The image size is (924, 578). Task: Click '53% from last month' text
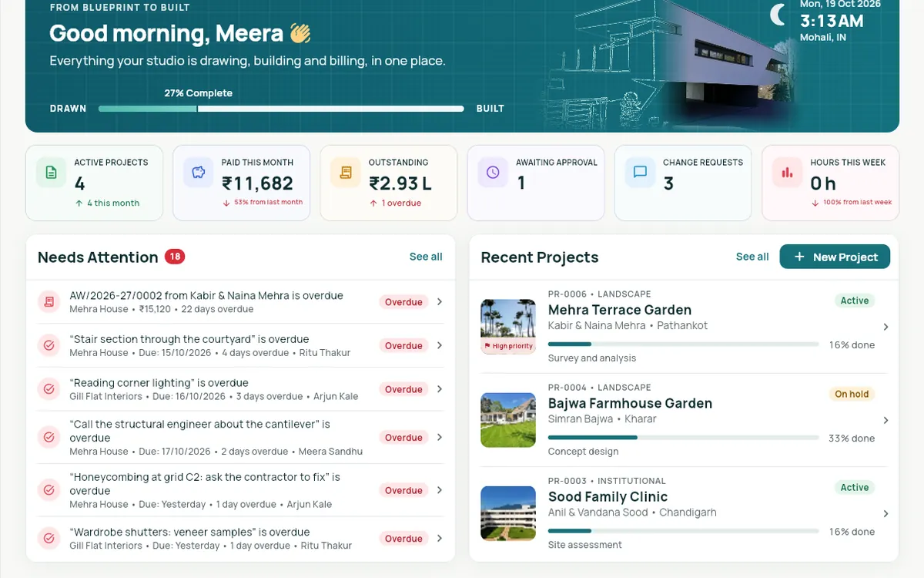[262, 203]
